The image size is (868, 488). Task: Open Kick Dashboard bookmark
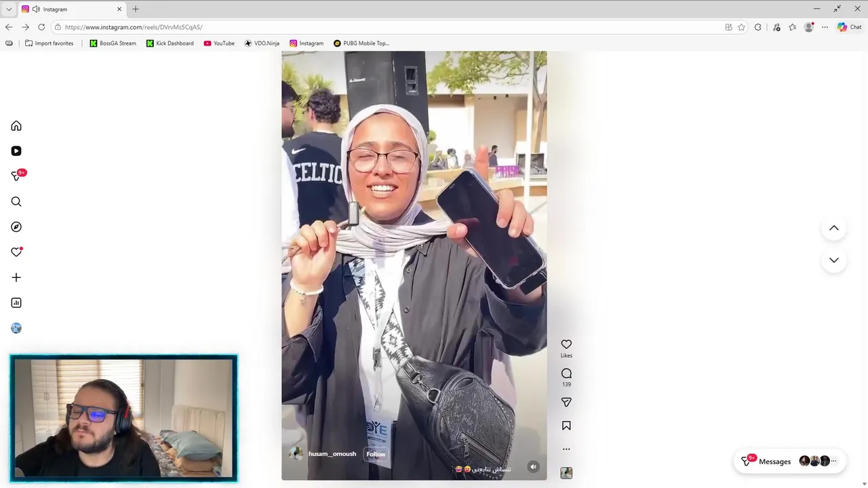[x=170, y=43]
